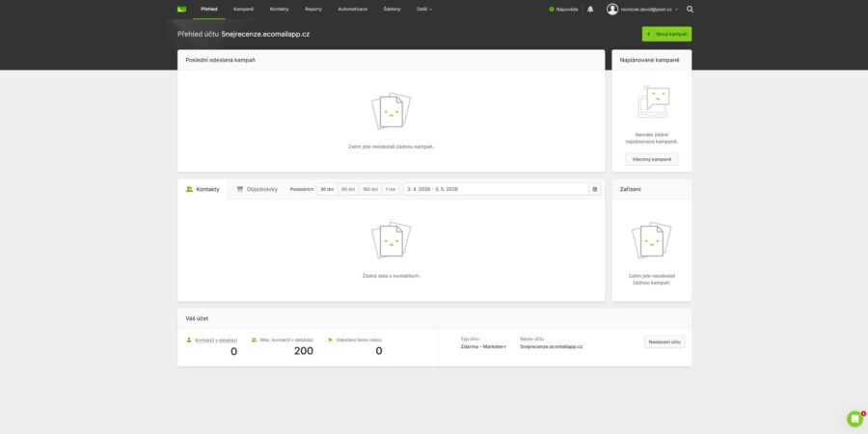Expand the Další menu dropdown
The width and height of the screenshot is (868, 434).
click(x=424, y=10)
